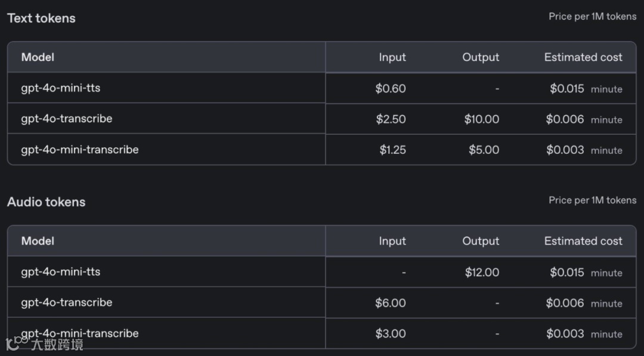
Task: Select gpt-4o-mini-transcribe in Text tokens table
Action: 79,150
